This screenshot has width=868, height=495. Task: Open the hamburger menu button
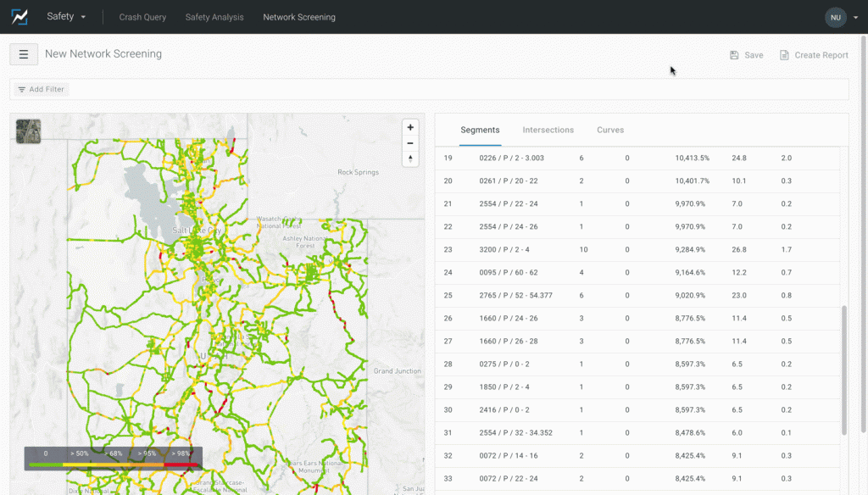24,54
